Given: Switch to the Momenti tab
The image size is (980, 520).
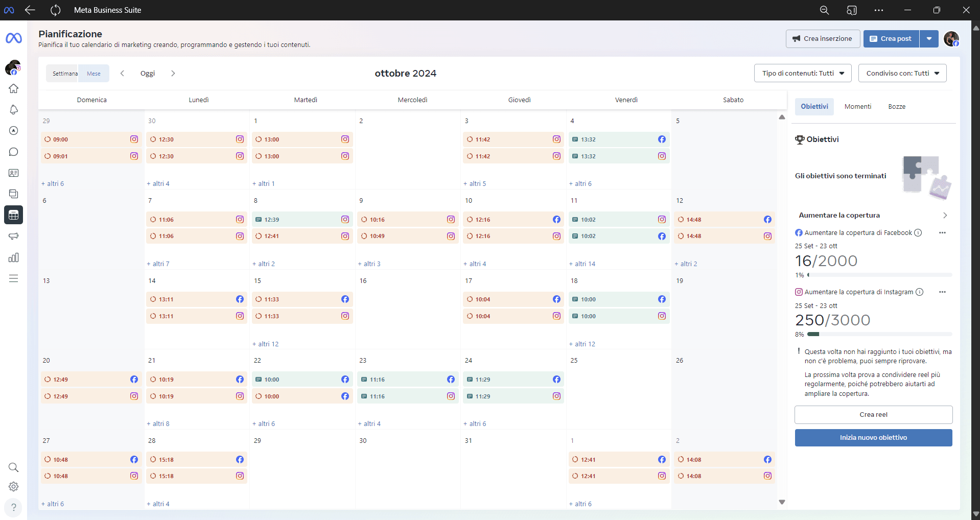Looking at the screenshot, I should (x=858, y=106).
